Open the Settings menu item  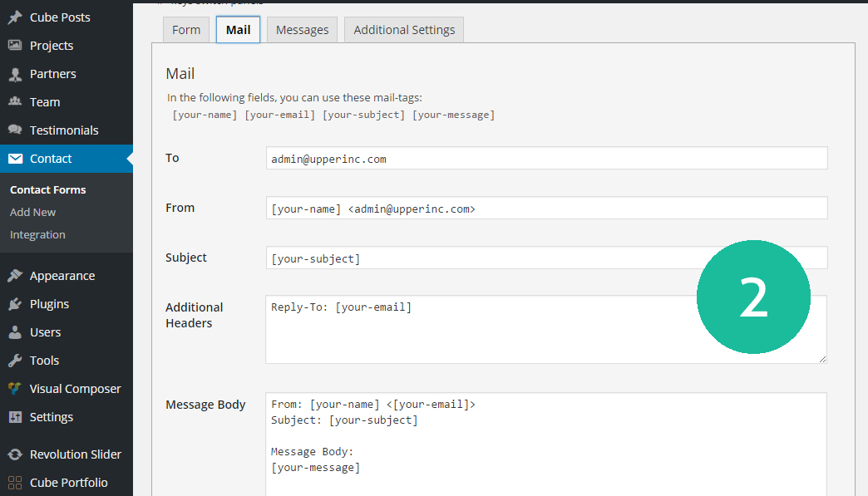pos(51,417)
